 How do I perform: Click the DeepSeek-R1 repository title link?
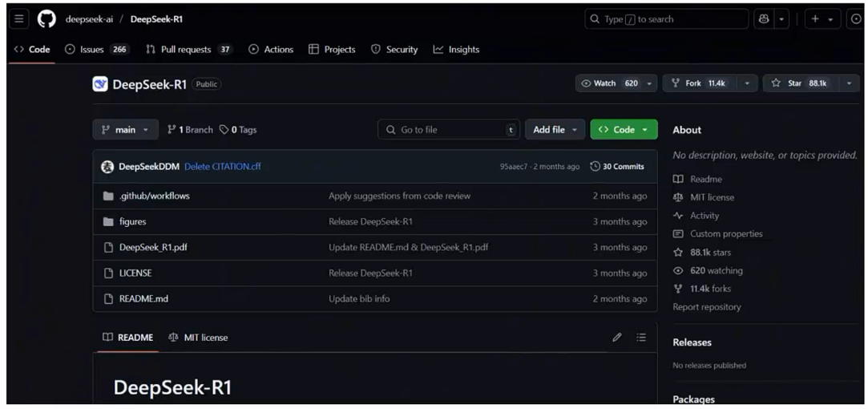click(149, 84)
